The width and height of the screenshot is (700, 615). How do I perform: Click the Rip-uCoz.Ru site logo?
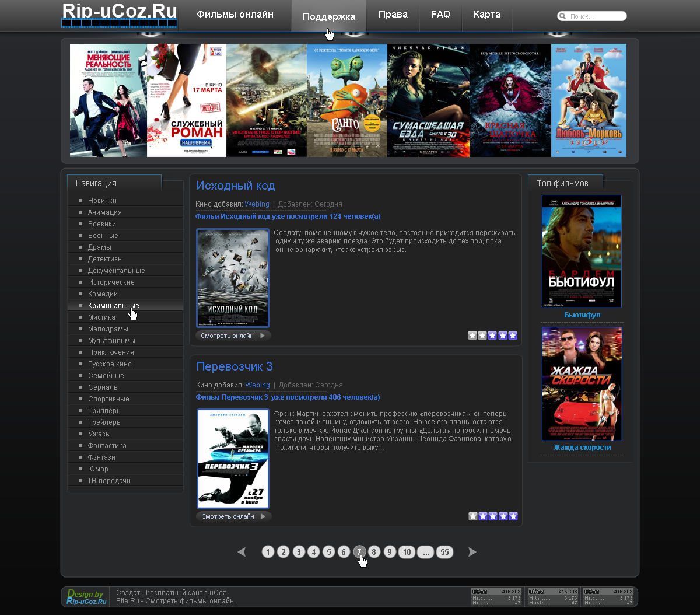point(120,15)
